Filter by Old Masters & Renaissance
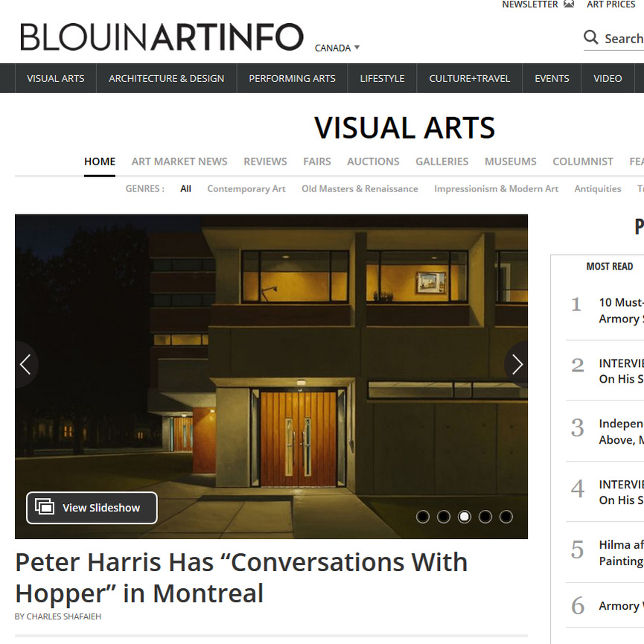 [360, 188]
